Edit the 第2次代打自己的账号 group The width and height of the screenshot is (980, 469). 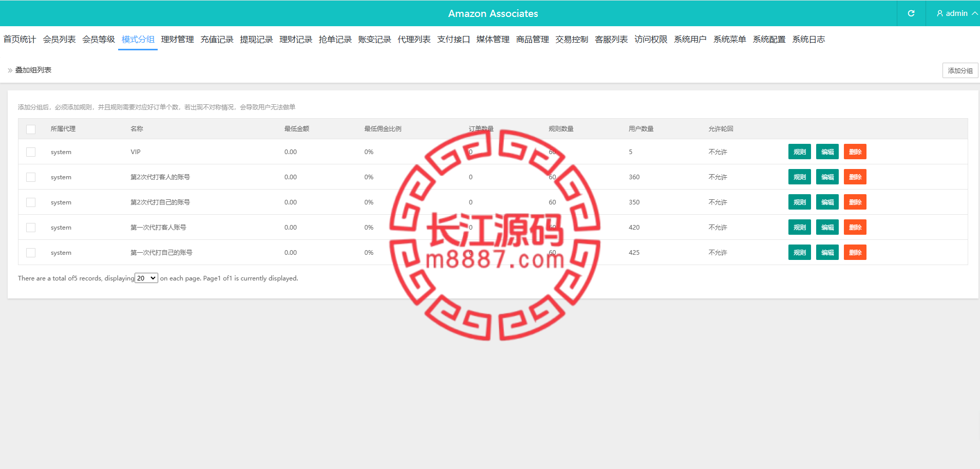click(827, 202)
